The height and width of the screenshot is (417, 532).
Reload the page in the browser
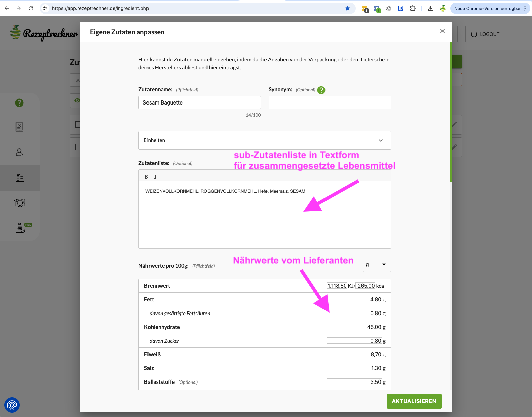tap(31, 8)
